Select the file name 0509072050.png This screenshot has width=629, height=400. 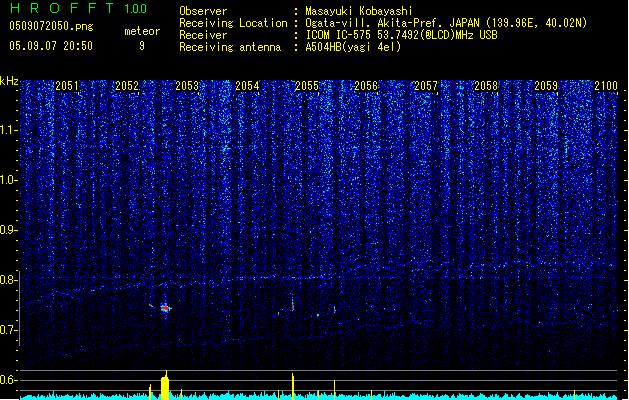point(51,26)
